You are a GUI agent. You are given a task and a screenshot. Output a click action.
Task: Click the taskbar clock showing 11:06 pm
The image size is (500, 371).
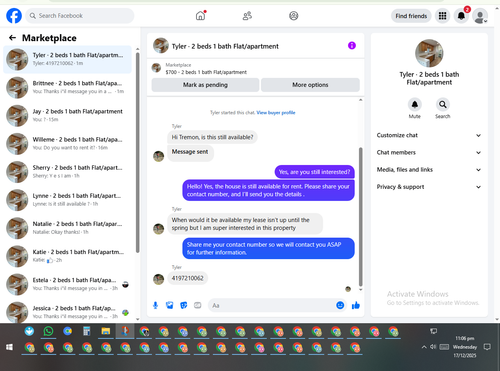[x=465, y=347]
